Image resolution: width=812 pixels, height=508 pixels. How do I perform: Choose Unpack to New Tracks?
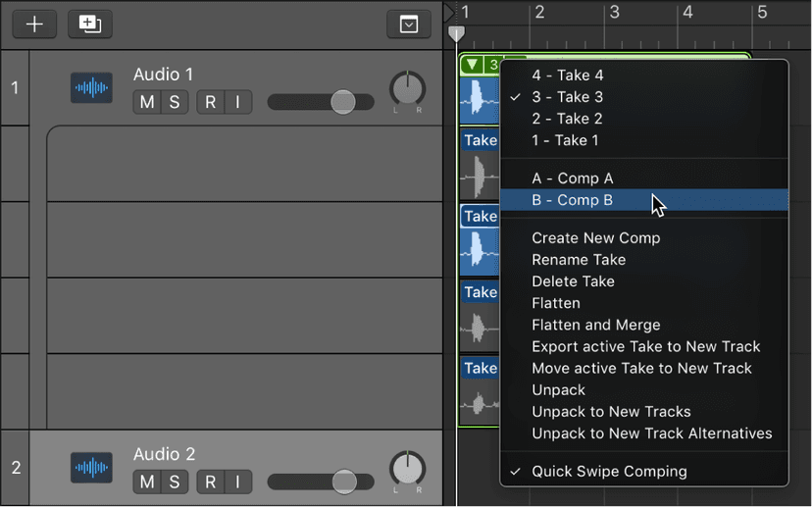pos(644,412)
